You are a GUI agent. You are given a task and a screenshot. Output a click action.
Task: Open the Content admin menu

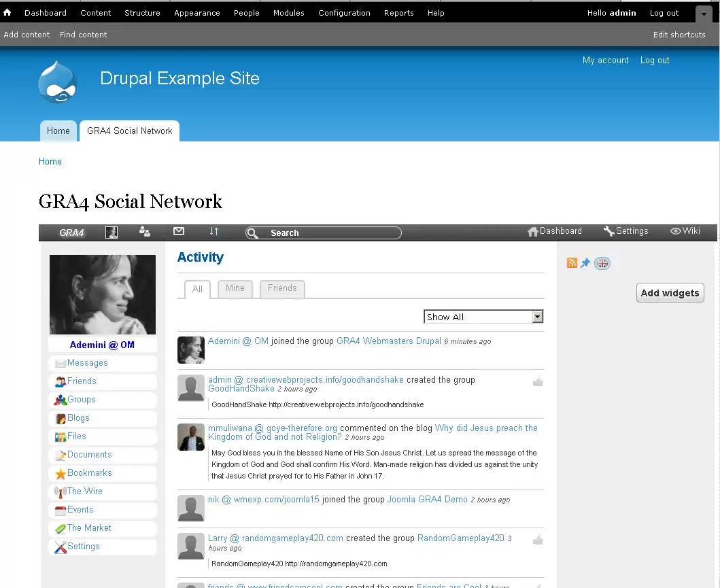click(x=95, y=13)
